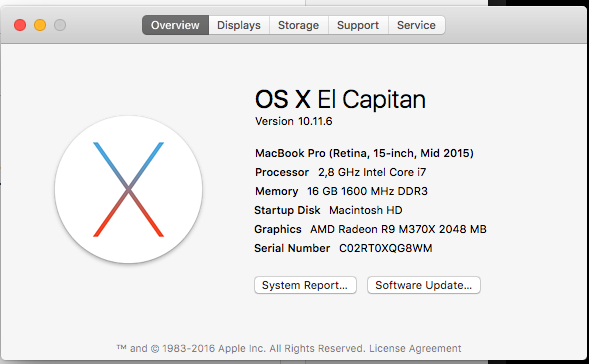This screenshot has height=364, width=589.
Task: Select the Service tab
Action: point(417,25)
